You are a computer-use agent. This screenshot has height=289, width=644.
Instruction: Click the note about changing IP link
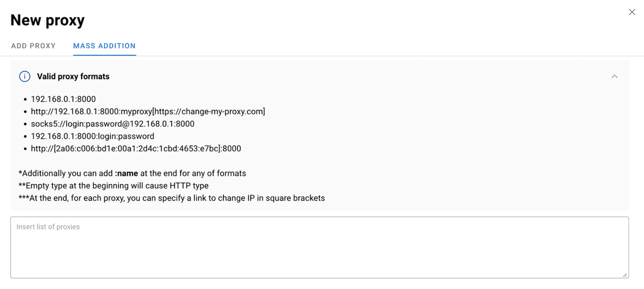point(172,198)
